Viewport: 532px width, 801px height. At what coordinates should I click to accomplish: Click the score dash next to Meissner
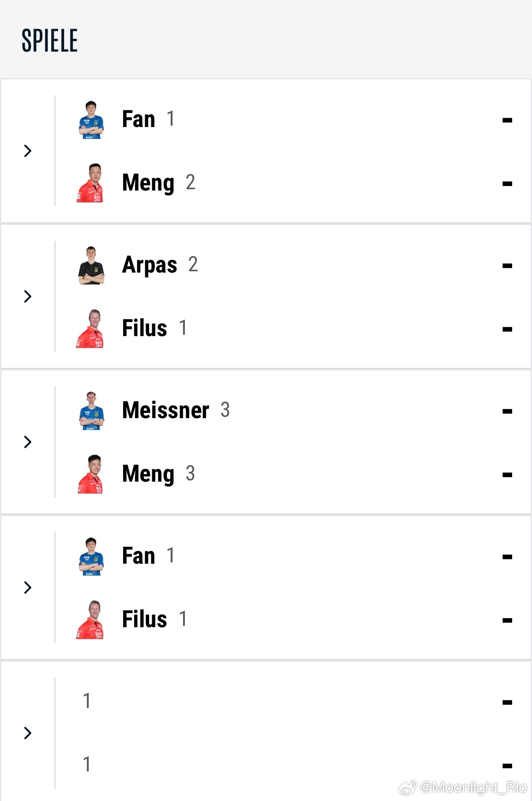click(x=507, y=412)
